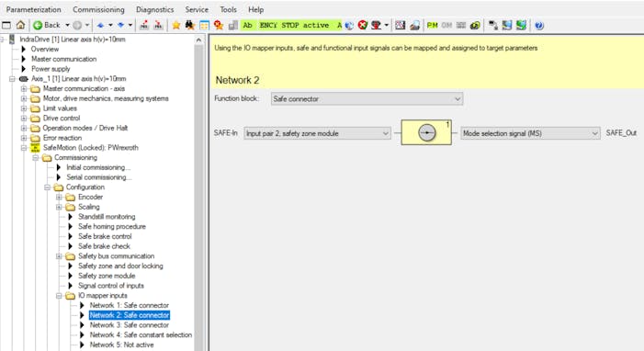Select Network 4: Safe constant selection
This screenshot has height=351, width=644.
coord(141,335)
